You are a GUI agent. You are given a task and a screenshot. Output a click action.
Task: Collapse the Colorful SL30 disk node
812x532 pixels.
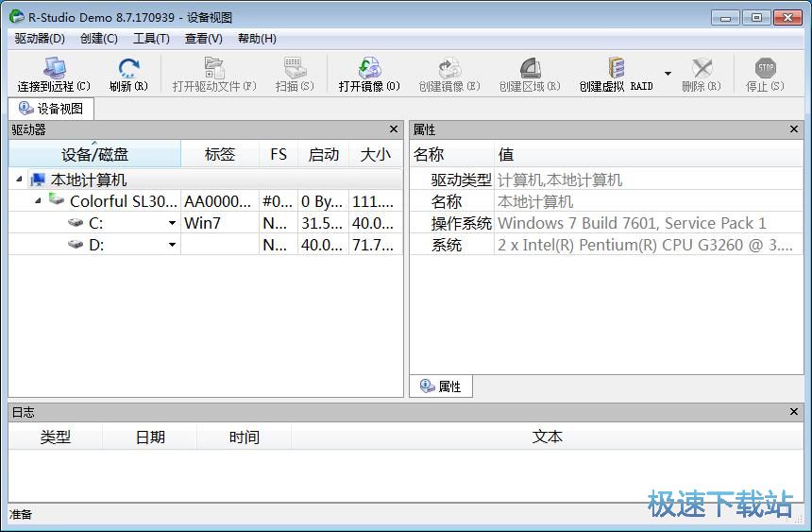click(38, 200)
